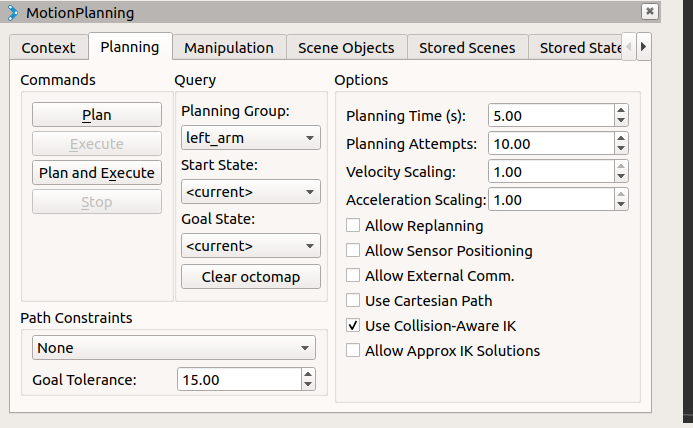Decrease Planning Time with down arrow
The image size is (693, 428).
click(621, 121)
